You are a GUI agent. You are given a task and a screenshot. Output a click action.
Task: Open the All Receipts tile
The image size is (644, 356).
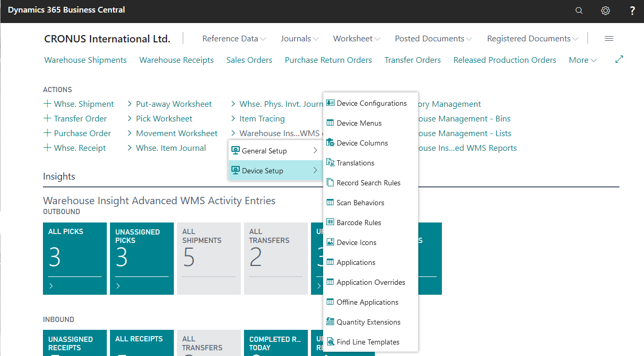[x=142, y=343]
